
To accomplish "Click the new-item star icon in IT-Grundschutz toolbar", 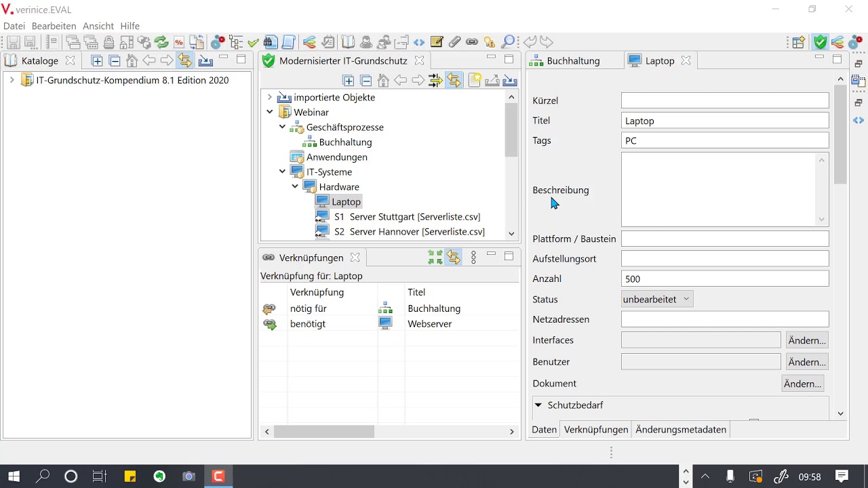I will (x=475, y=80).
